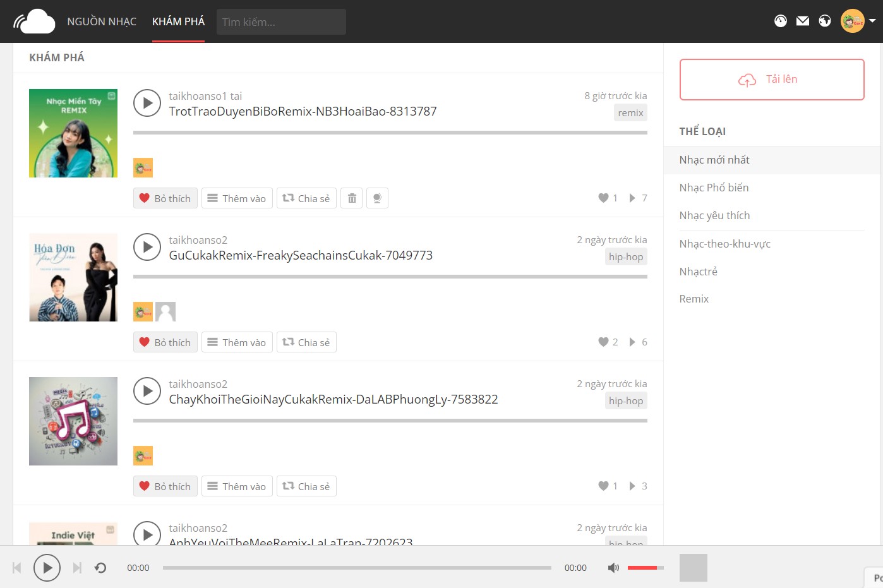Open Hóa Đơn cover thumbnail
The image size is (883, 588).
(x=73, y=277)
